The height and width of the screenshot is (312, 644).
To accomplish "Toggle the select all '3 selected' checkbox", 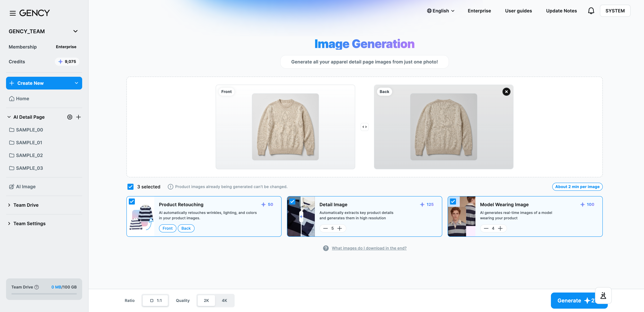I will pos(130,187).
